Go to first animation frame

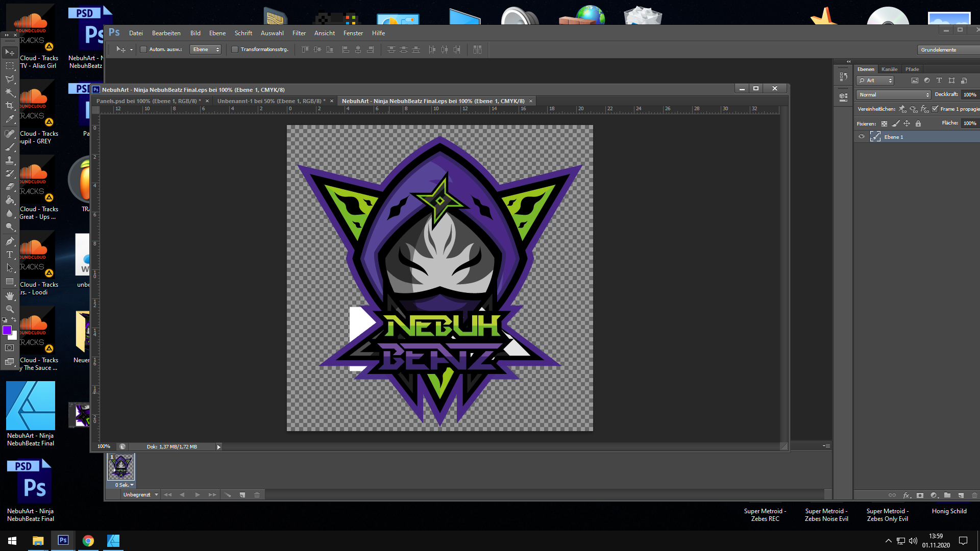[167, 495]
